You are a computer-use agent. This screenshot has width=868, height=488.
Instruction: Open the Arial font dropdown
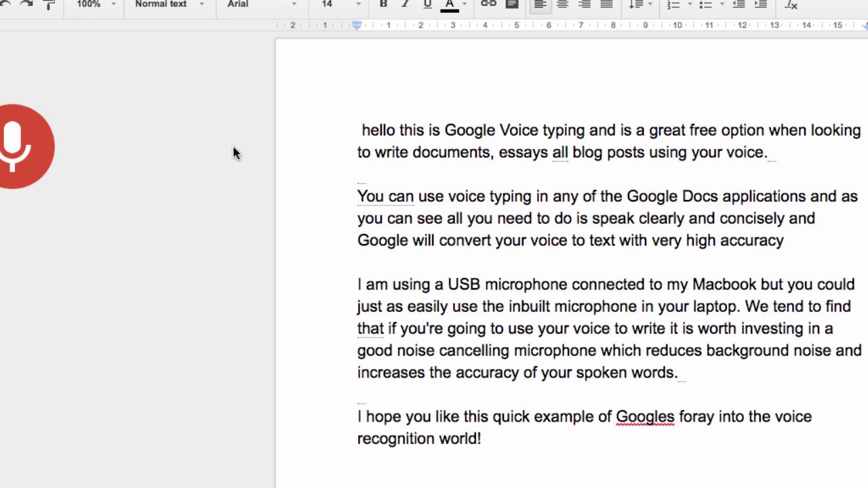tap(262, 4)
